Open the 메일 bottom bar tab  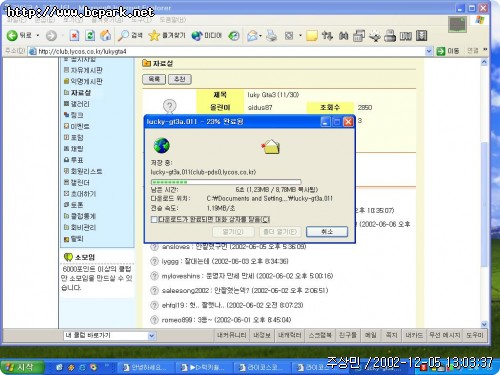pos(371,335)
